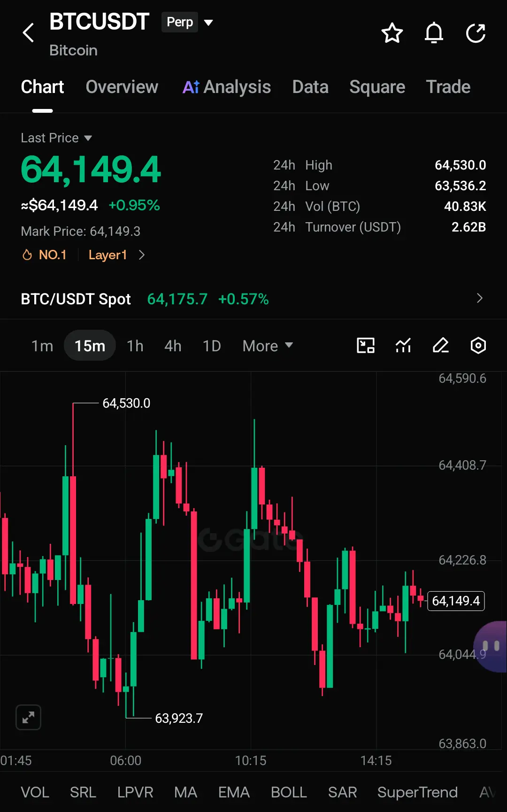Tap the BTCUSDT pair title

point(99,22)
